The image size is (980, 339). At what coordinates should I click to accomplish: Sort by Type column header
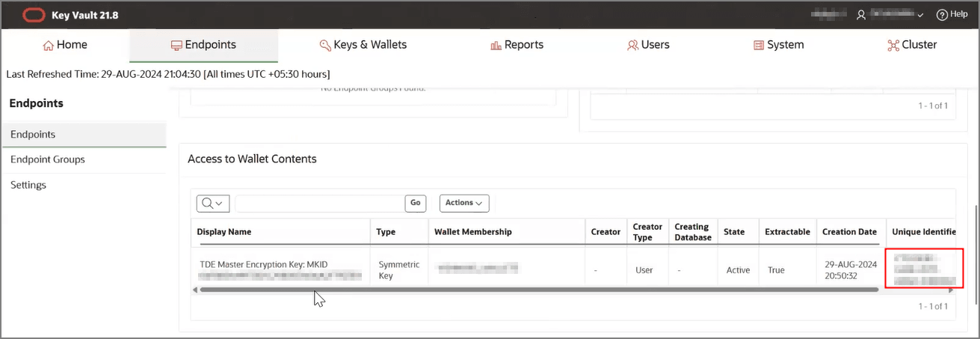coord(386,232)
